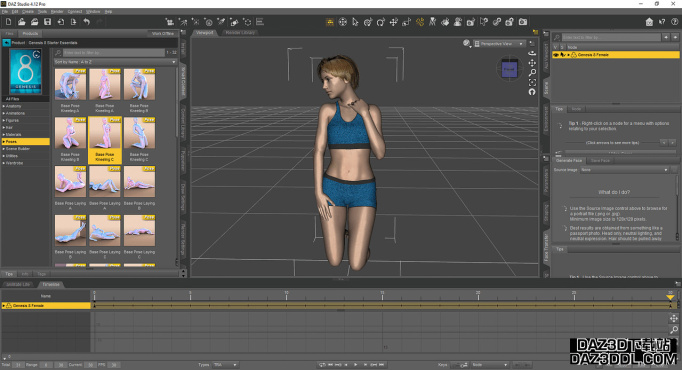Click the Undo arrow icon
This screenshot has width=682, height=370.
click(x=87, y=22)
